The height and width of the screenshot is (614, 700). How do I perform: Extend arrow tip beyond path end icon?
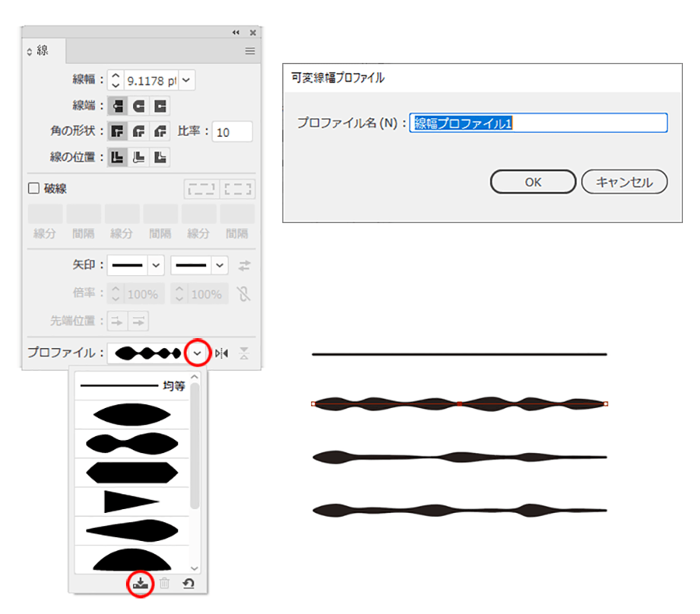[x=117, y=321]
